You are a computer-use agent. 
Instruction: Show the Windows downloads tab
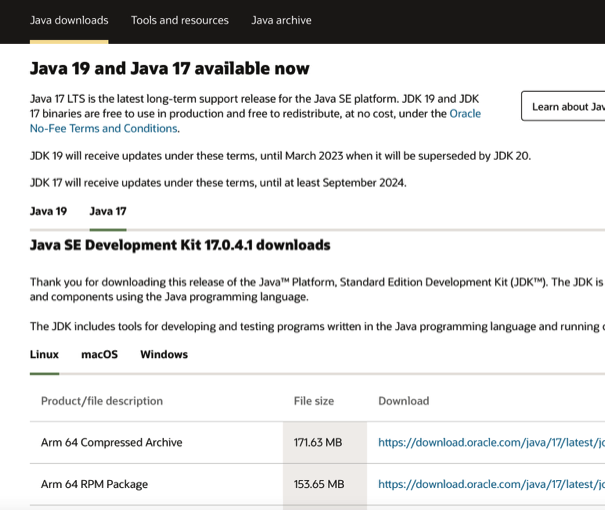164,354
